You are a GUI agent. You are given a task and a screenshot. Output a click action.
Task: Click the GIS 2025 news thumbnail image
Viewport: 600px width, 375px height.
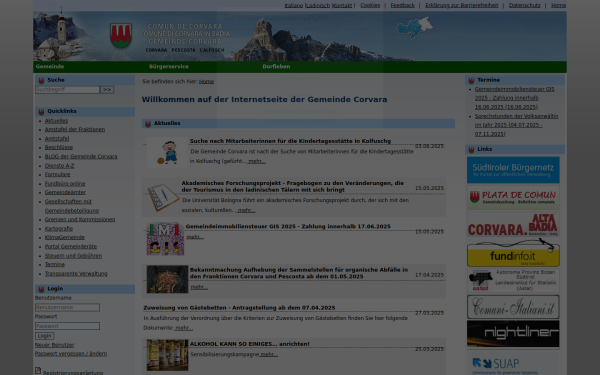(165, 239)
